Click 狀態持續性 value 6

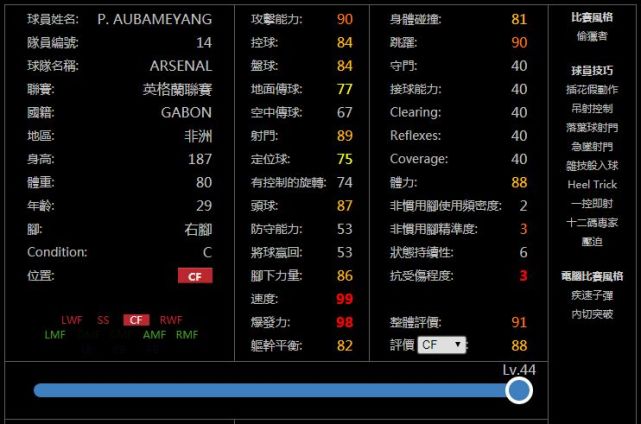[523, 252]
